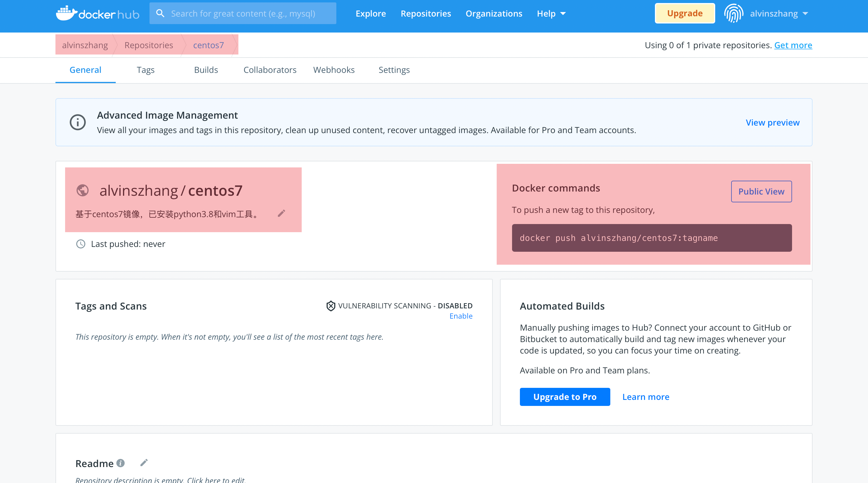This screenshot has width=868, height=483.
Task: Click the View preview link
Action: (772, 123)
